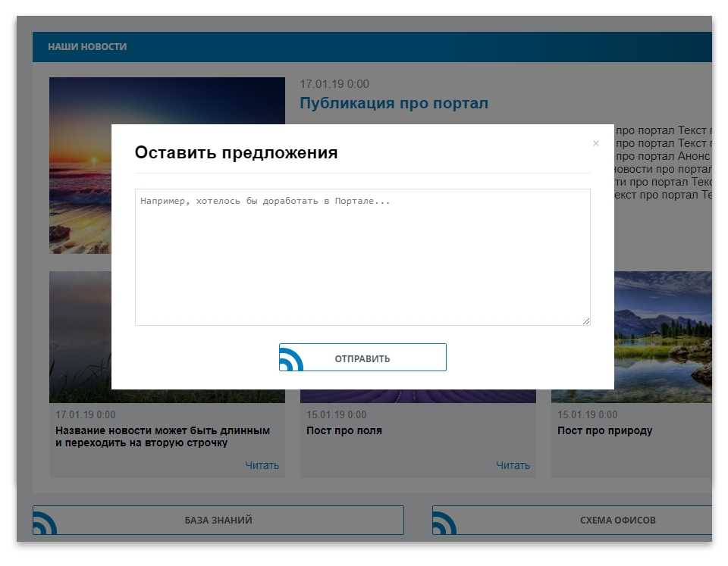Click the date 17.01.19 0:00 above Публикация
The height and width of the screenshot is (566, 728).
click(x=334, y=84)
